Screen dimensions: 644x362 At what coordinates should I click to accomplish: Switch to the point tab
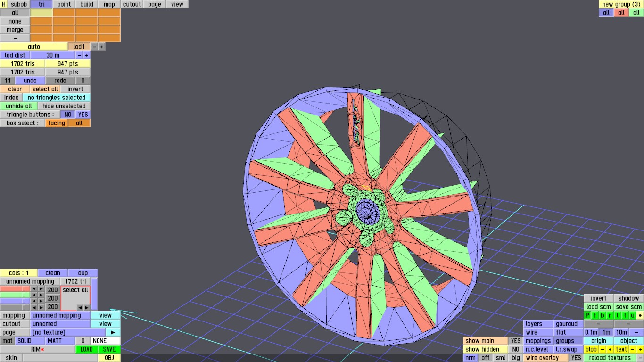tap(64, 4)
